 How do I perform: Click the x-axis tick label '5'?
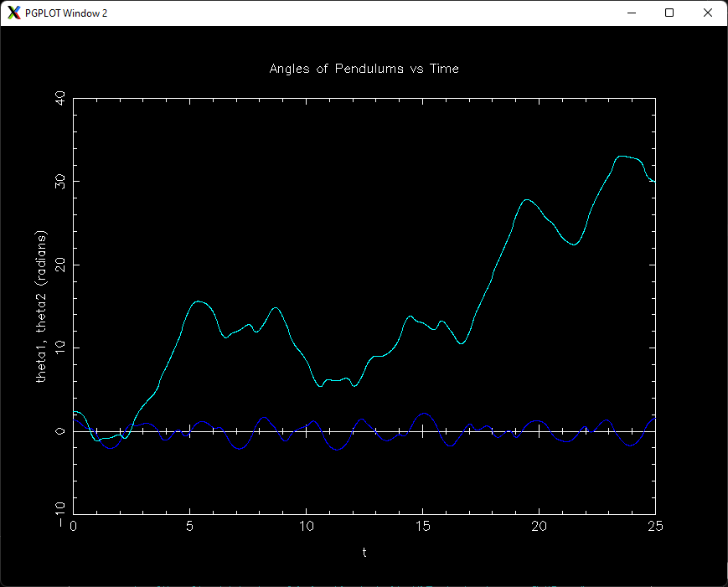(x=189, y=526)
